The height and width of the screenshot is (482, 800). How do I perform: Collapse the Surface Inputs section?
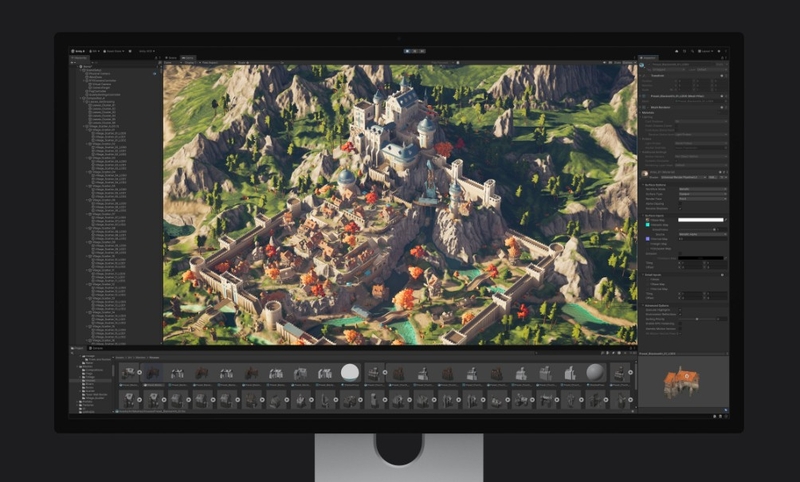(x=682, y=215)
